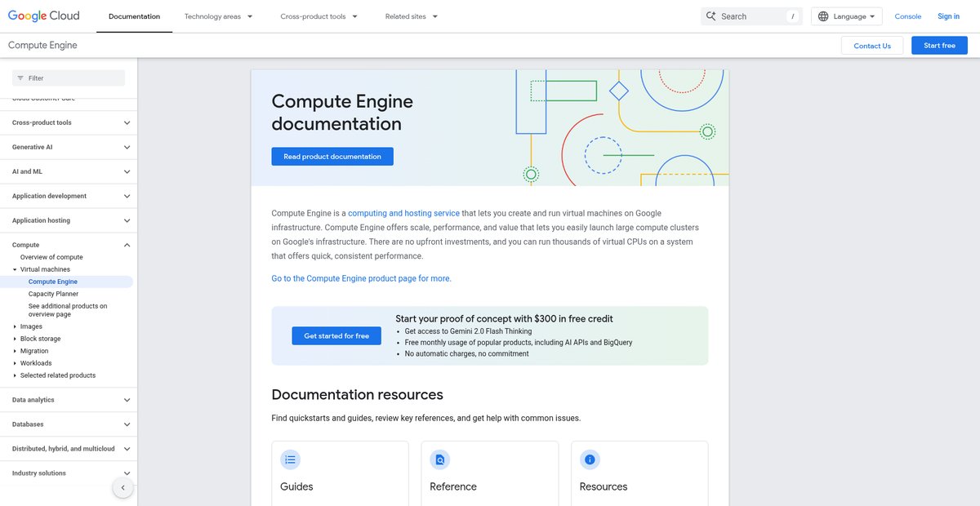The width and height of the screenshot is (980, 506).
Task: Click the Guides list icon
Action: [x=290, y=459]
